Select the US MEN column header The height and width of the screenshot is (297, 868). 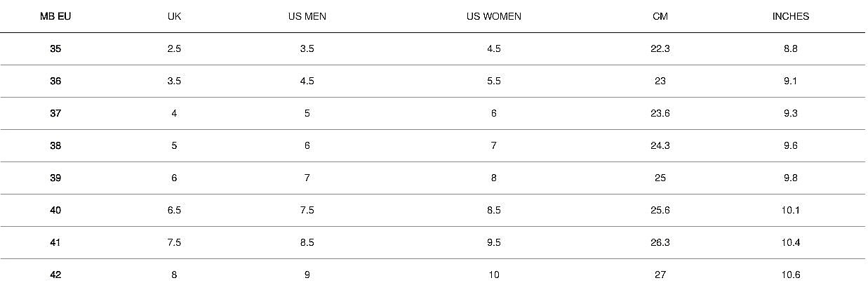pos(307,17)
